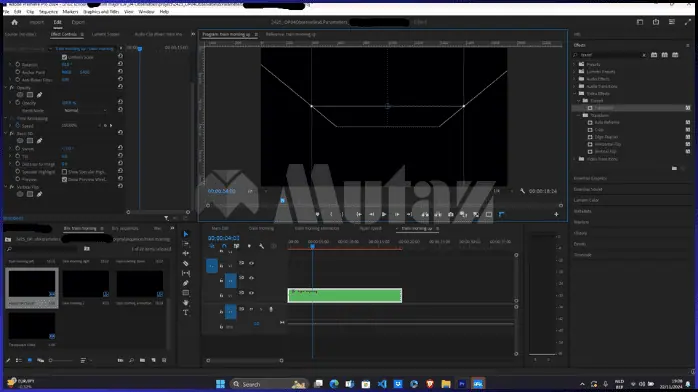Open the Essential Graphics panel
The width and height of the screenshot is (698, 392).
[590, 178]
